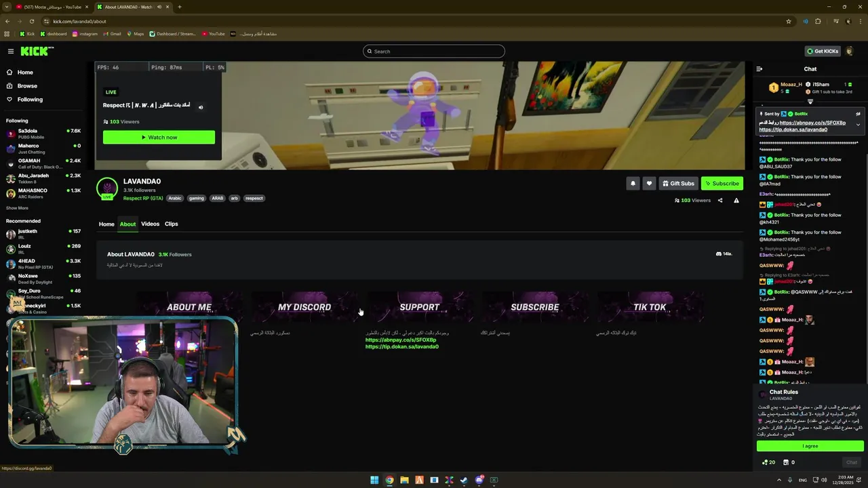Click the channel points icon showing 20
Viewport: 868px width, 488px height.
[x=768, y=462]
